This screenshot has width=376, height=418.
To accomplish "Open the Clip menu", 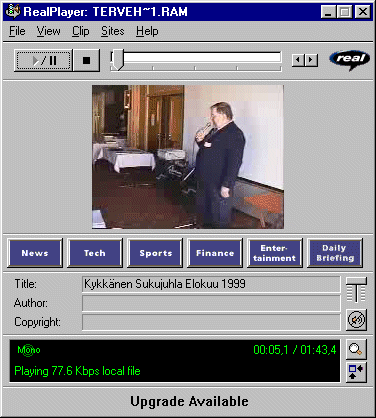I will coord(81,31).
